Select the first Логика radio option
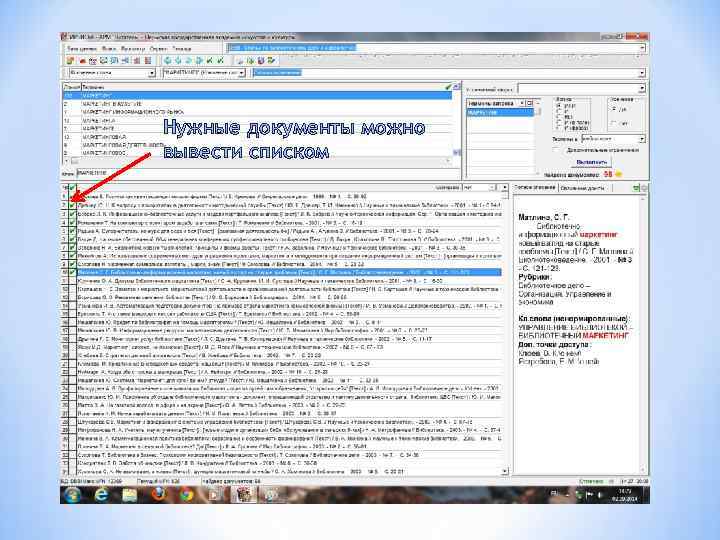 [559, 106]
